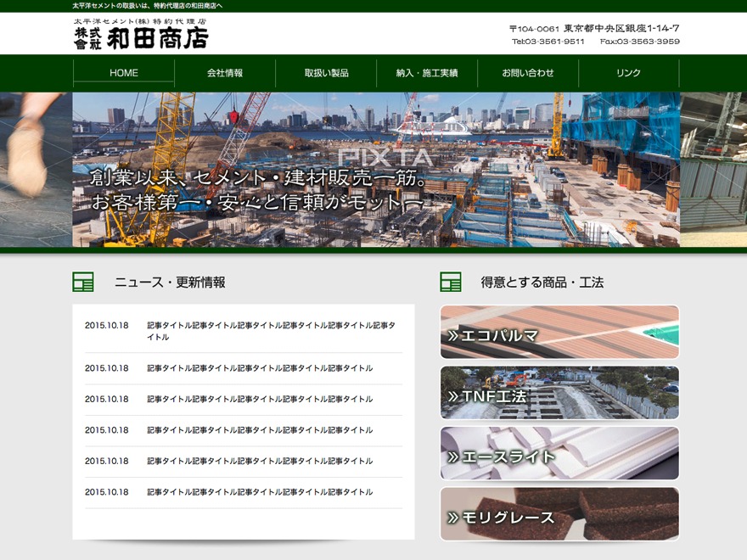Click the news section heading icon
The height and width of the screenshot is (560, 747).
coord(83,282)
